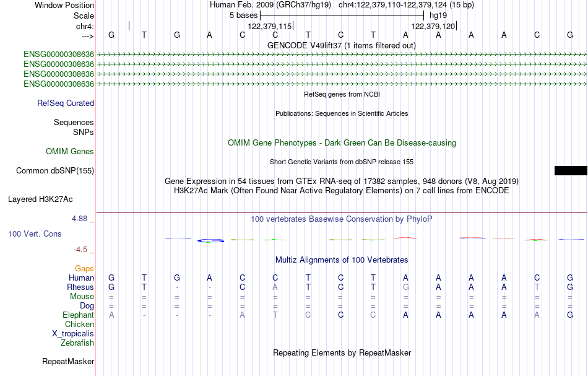
Task: Select the second ENSG00000308636 transcript label
Action: [59, 64]
